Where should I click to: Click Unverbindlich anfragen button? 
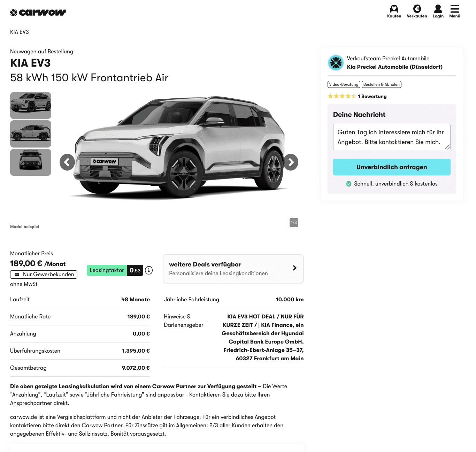[x=392, y=167]
